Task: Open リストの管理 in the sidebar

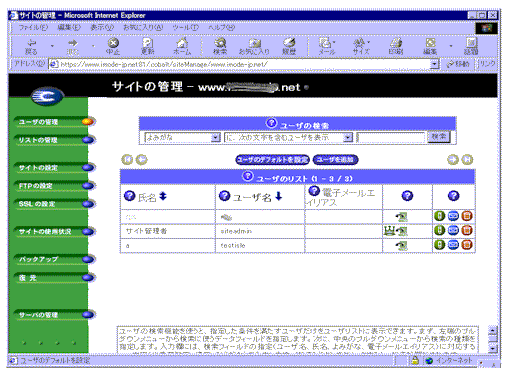Action: [x=54, y=140]
